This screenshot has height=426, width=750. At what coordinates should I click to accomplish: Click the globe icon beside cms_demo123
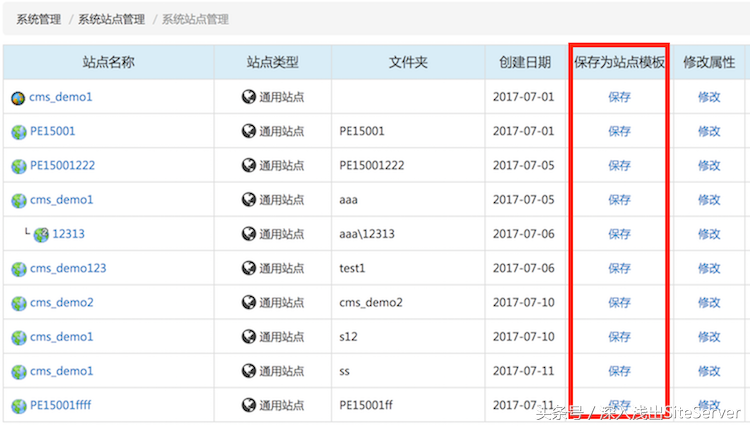19,269
